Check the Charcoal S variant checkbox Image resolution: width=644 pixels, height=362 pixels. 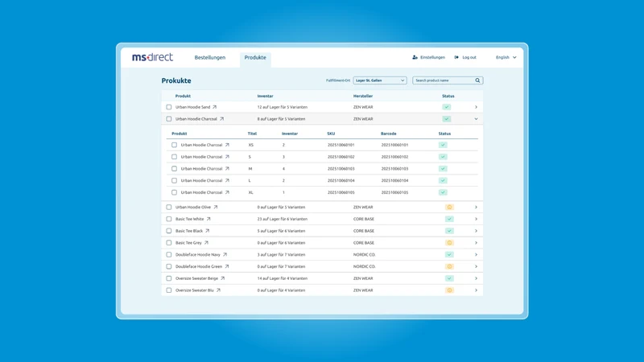coord(174,157)
